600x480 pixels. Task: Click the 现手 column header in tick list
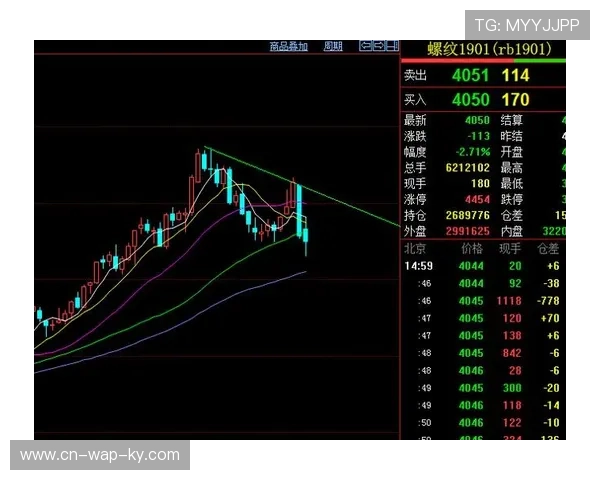510,249
